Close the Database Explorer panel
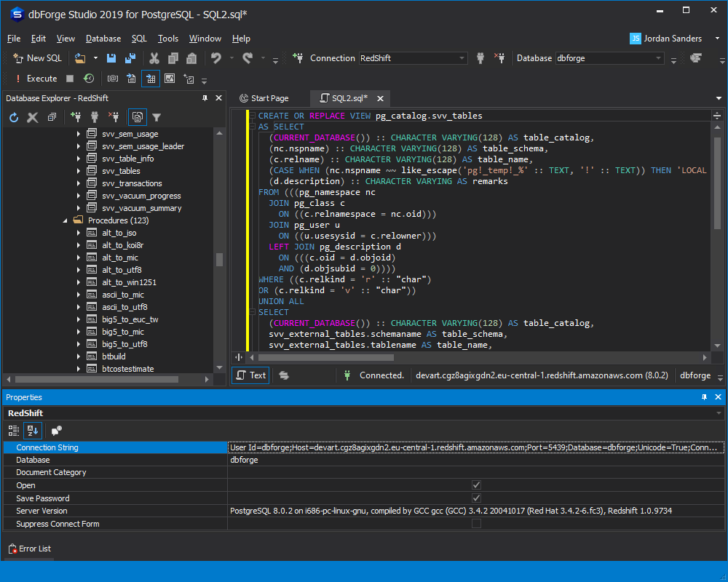 (x=218, y=98)
